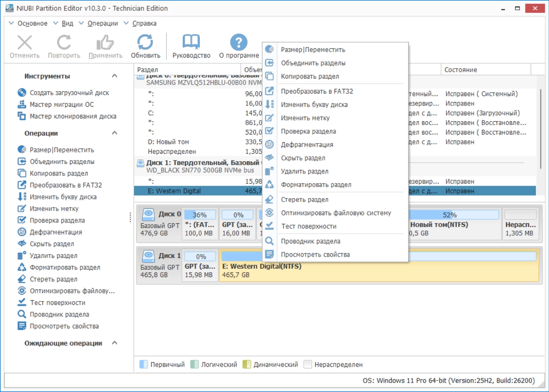
Task: Open the Руководство manual icon
Action: (x=191, y=42)
